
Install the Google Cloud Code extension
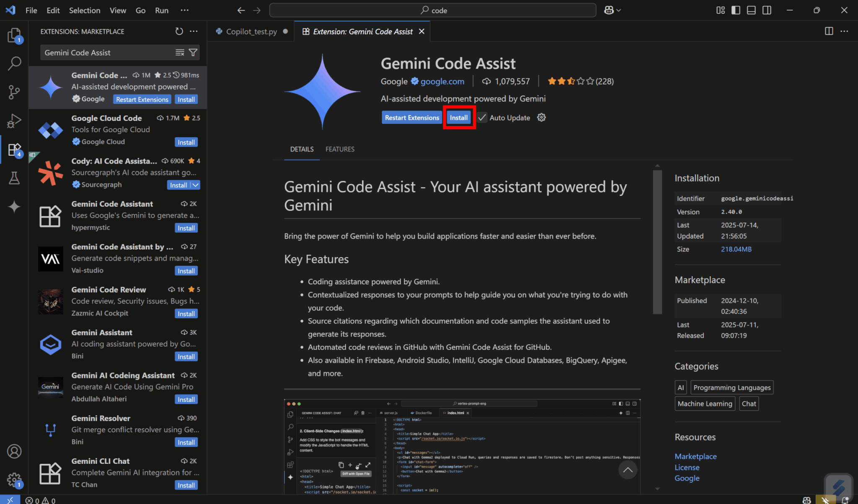click(x=186, y=142)
